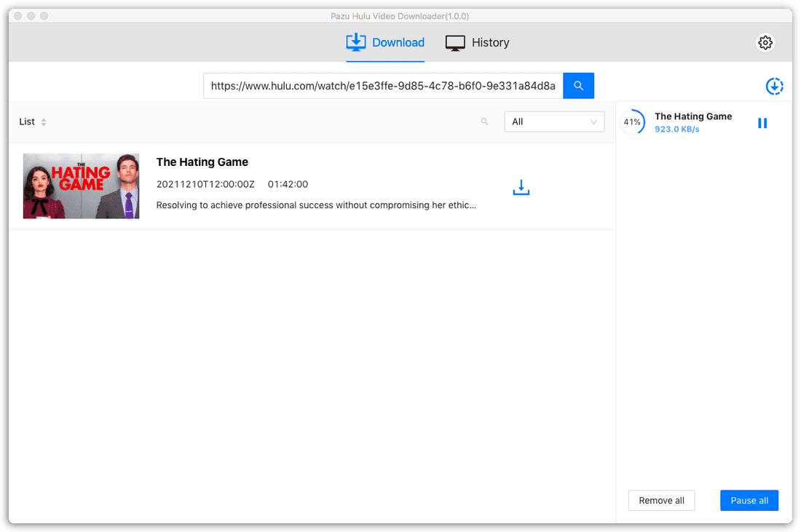Toggle List sort order arrows
Viewport: 801px width, 532px height.
44,122
